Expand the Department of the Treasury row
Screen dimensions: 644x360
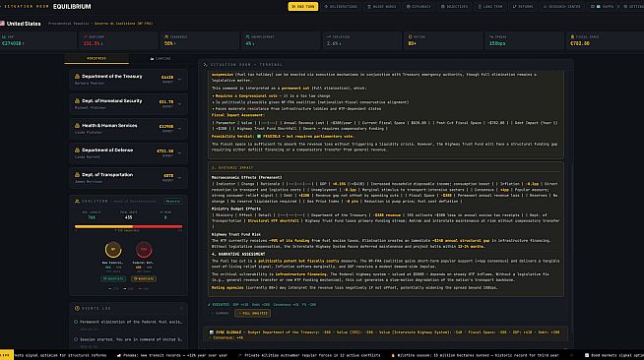tap(129, 80)
